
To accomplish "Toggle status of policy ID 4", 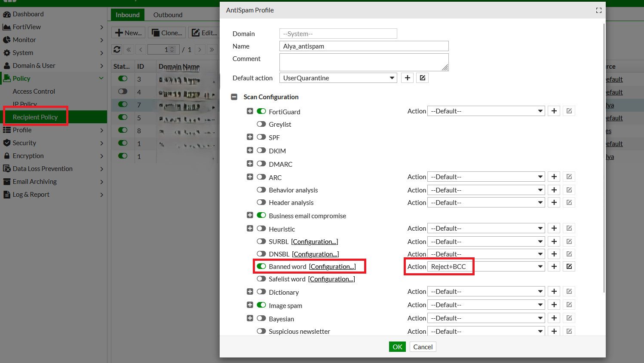I will pos(123,92).
